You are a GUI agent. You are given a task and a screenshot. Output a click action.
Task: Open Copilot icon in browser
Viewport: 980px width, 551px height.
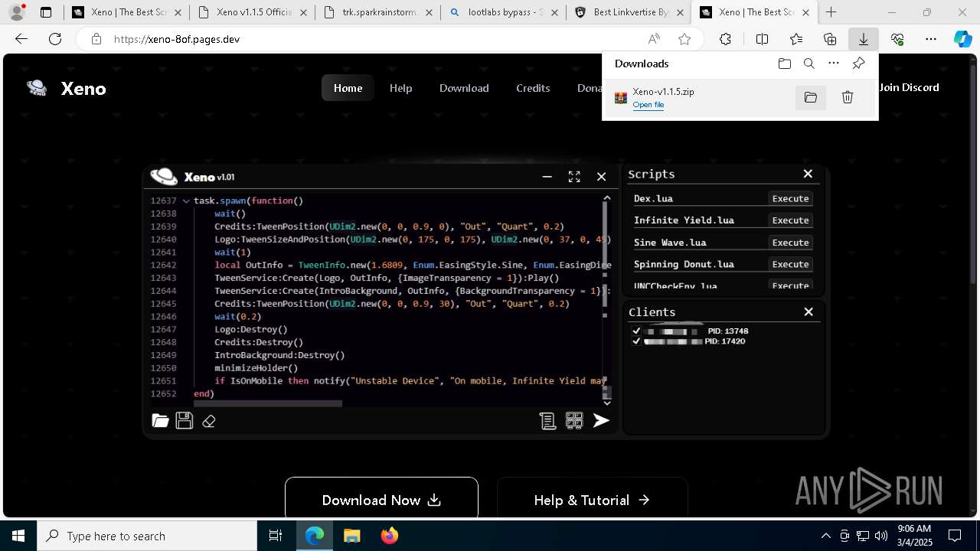(x=962, y=39)
